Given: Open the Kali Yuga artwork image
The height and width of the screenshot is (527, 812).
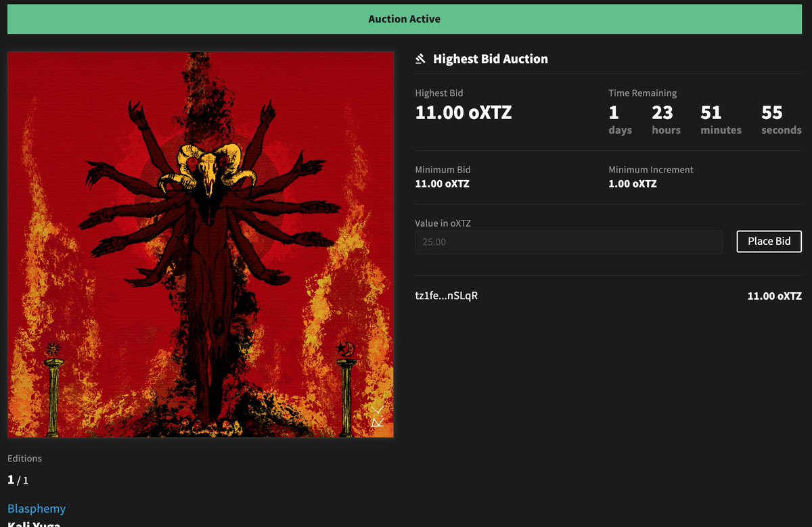Looking at the screenshot, I should coord(200,244).
